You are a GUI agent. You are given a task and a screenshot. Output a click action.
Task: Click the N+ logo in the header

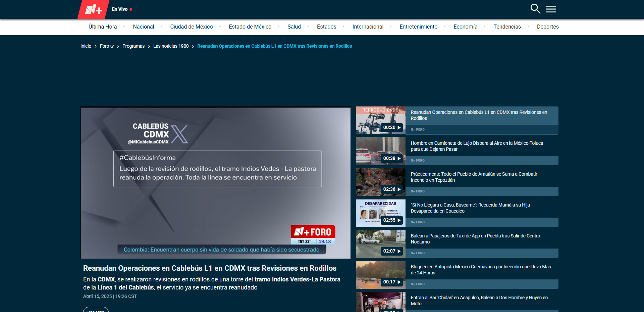[94, 9]
